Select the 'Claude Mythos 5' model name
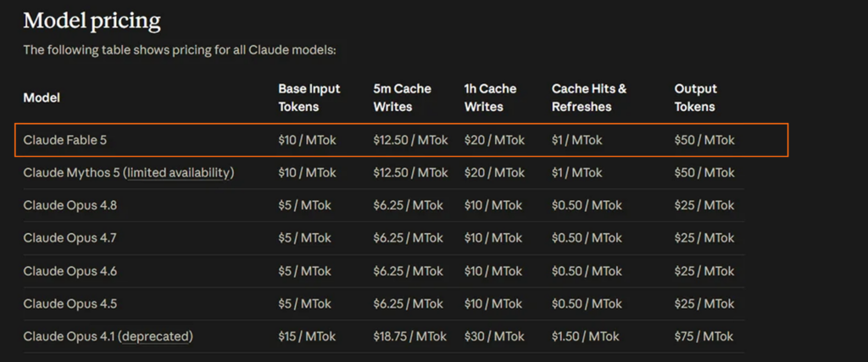This screenshot has width=868, height=362. coord(71,173)
